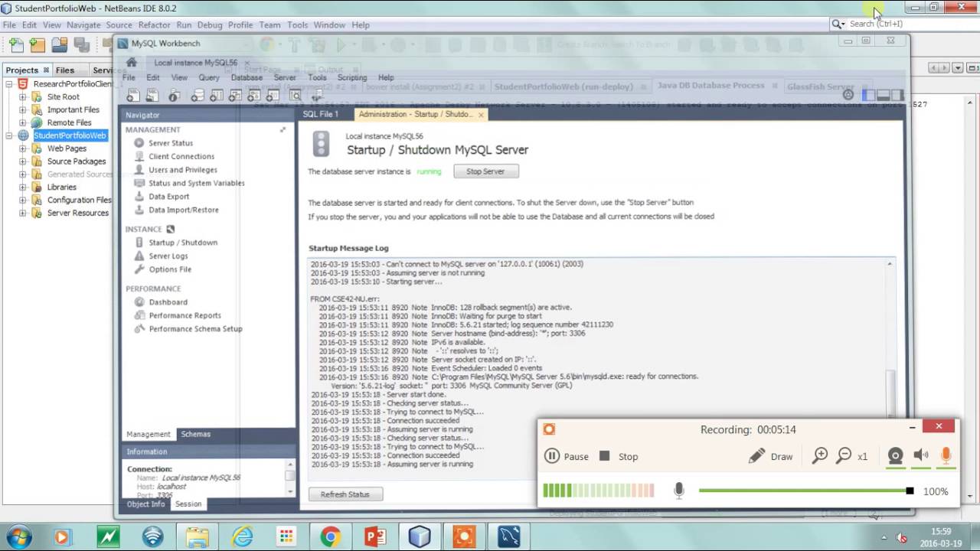This screenshot has height=551, width=980.
Task: Open Users and Privileges in Navigator
Action: (183, 170)
